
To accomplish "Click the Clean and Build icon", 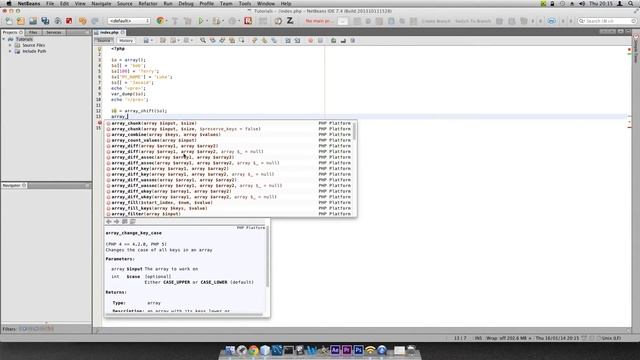I will tap(188, 21).
